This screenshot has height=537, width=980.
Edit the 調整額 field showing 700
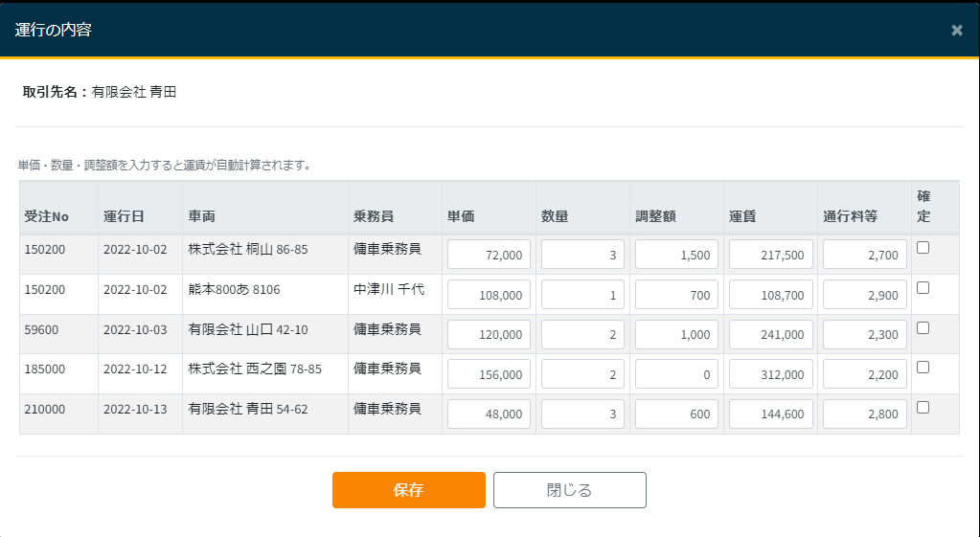click(x=676, y=295)
